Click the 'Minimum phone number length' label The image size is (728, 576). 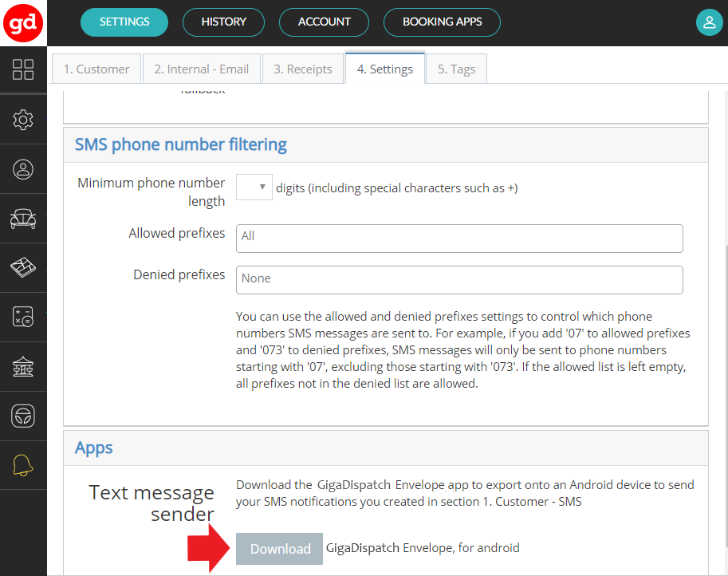152,191
